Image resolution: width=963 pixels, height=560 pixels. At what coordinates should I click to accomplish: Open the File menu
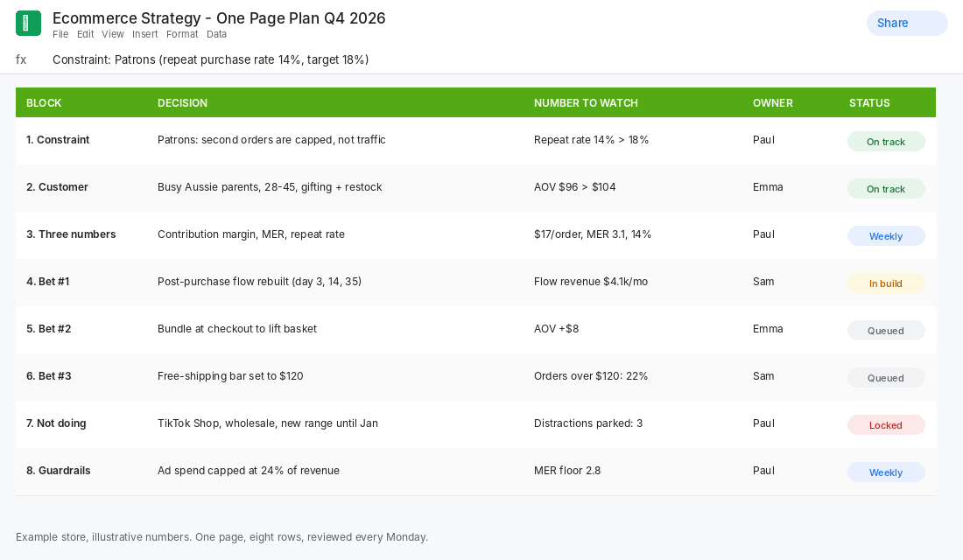tap(60, 34)
